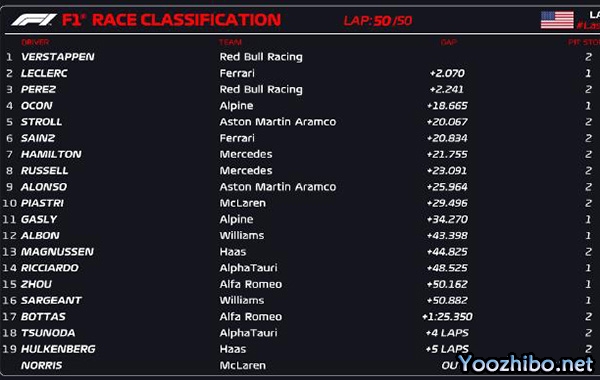
Task: Click the ALONSO driver name
Action: point(44,187)
